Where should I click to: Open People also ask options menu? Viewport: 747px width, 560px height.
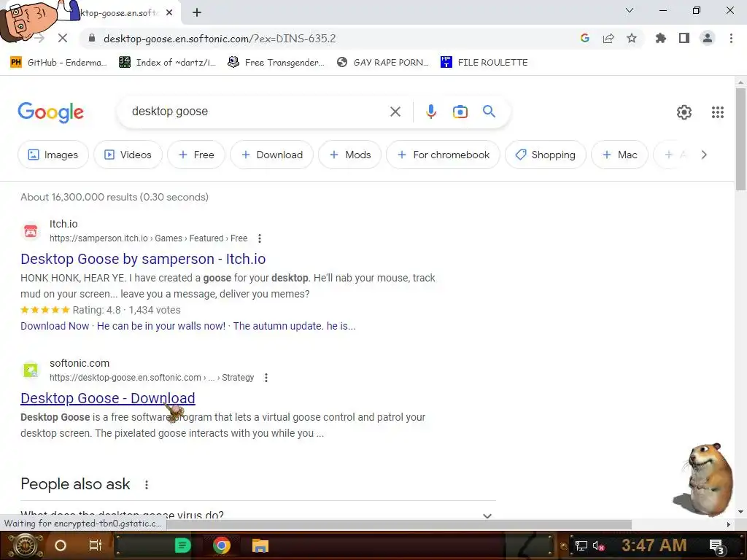146,485
